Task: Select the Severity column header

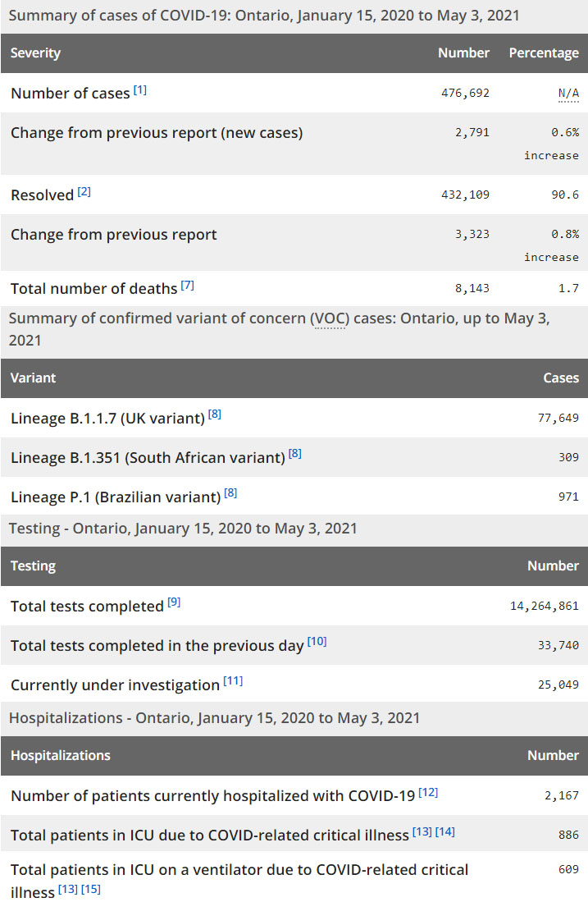Action: [36, 53]
